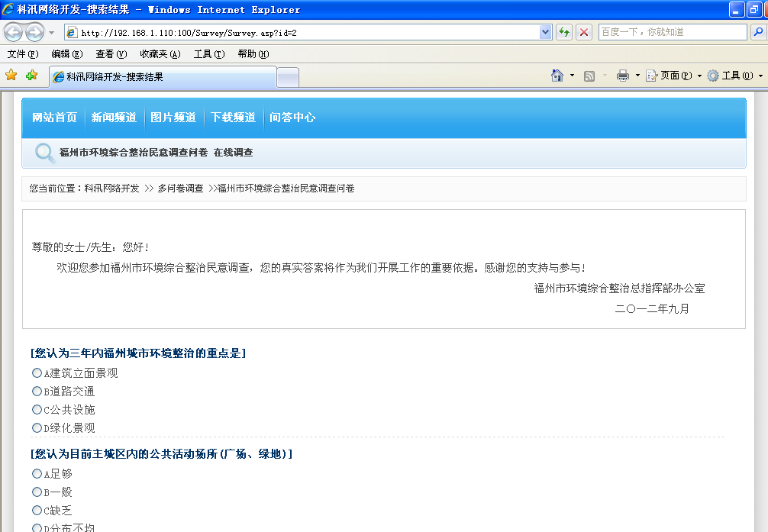
Task: Click the Favorites star icon
Action: 12,76
